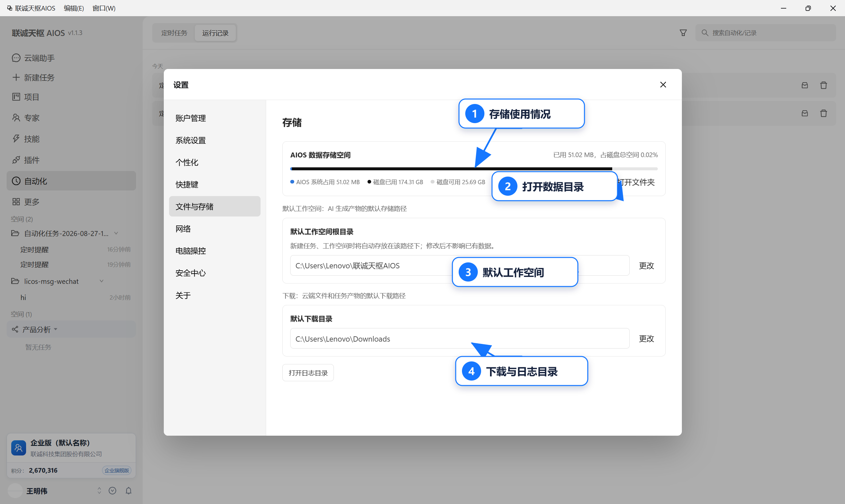Viewport: 845px width, 504px height.
Task: Click 更改 next to workspace root path
Action: [x=646, y=266]
